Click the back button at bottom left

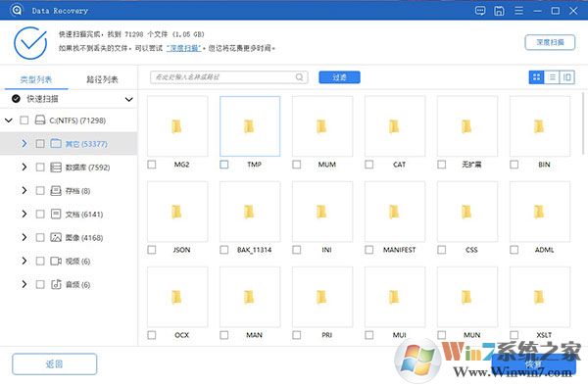(x=54, y=363)
